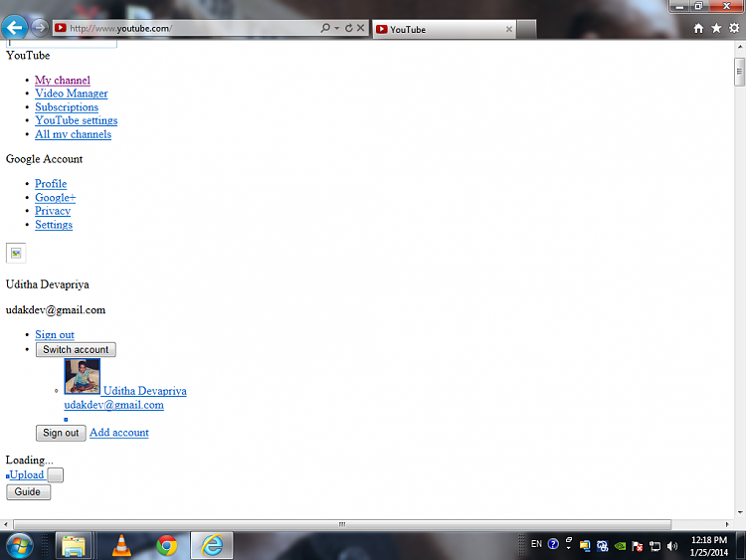Click the horizontal scrollbar thumb
746x560 pixels.
342,524
